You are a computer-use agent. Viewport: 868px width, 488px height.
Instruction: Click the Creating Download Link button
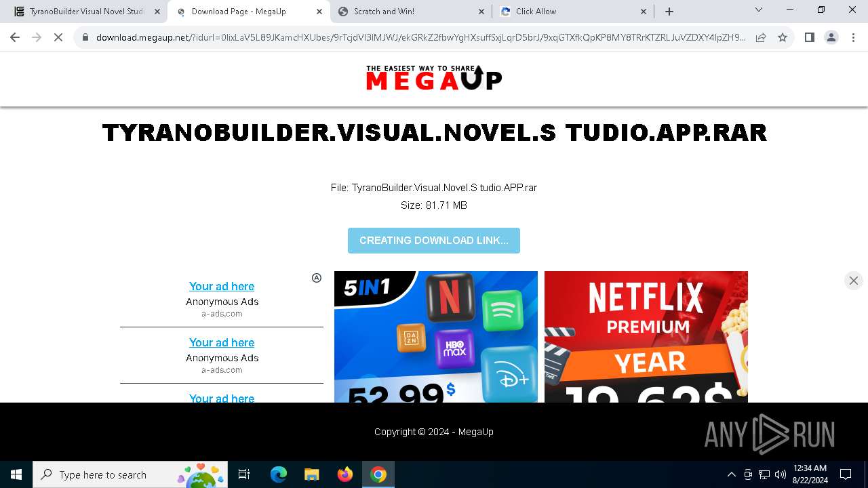(x=434, y=241)
